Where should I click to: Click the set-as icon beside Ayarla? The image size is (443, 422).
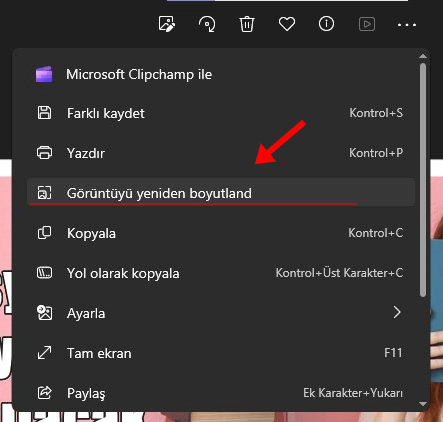(44, 313)
